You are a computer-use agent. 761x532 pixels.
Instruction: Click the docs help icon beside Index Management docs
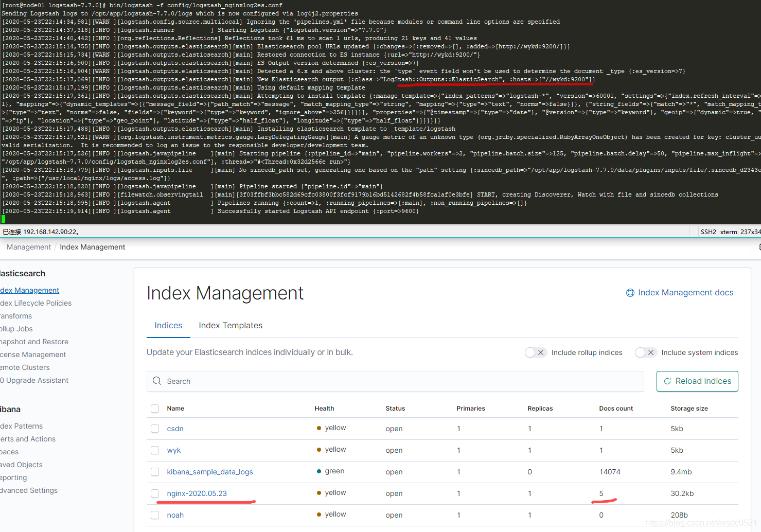point(630,293)
